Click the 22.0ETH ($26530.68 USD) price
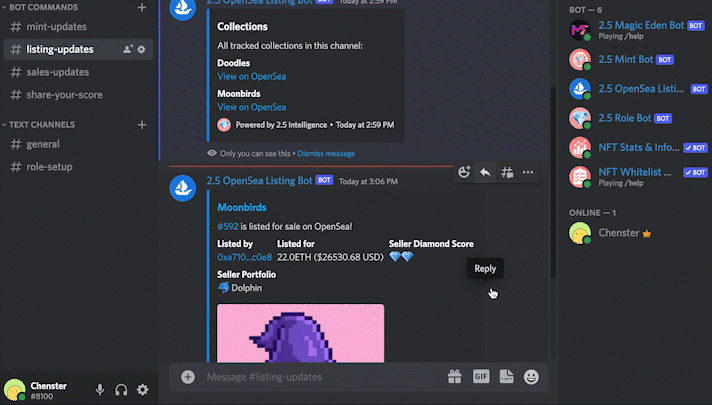This screenshot has height=405, width=712. pyautogui.click(x=330, y=257)
